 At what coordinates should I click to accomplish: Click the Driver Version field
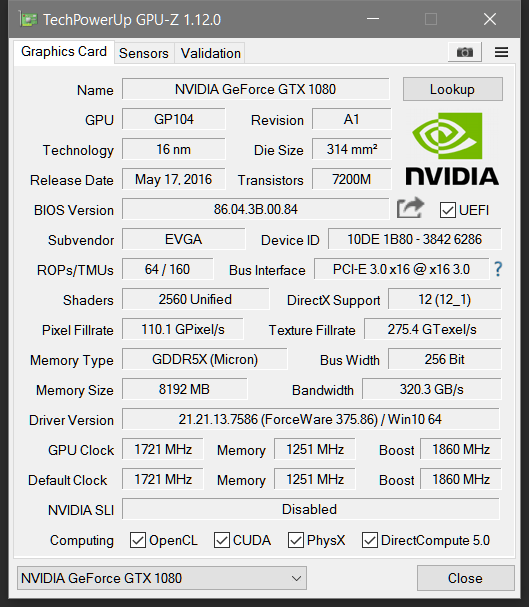point(310,419)
